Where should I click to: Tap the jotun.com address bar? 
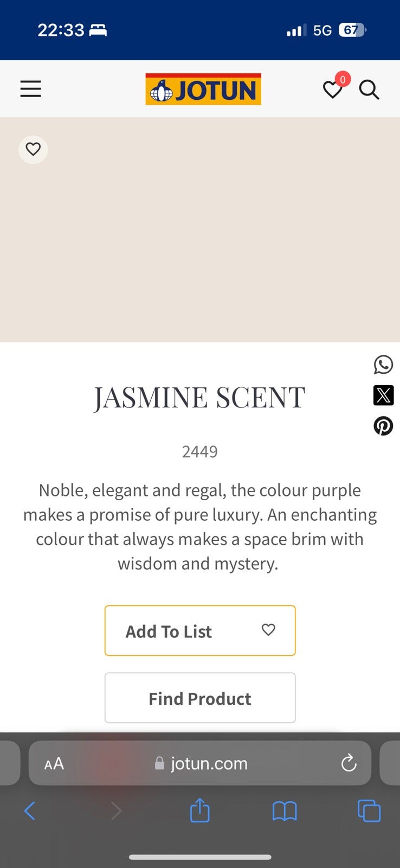coord(202,764)
